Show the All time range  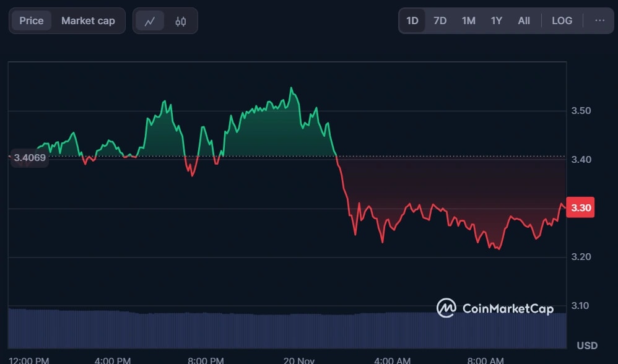pos(524,21)
